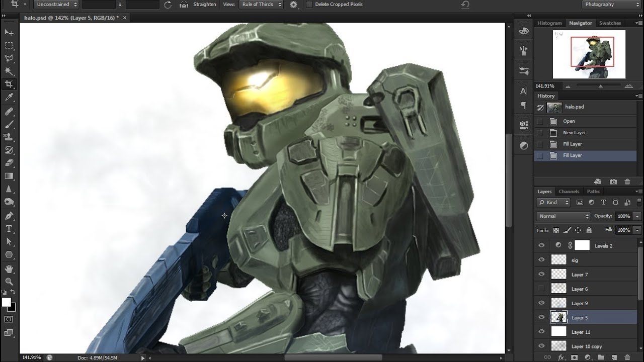
Task: Select the Gradient tool
Action: click(9, 176)
